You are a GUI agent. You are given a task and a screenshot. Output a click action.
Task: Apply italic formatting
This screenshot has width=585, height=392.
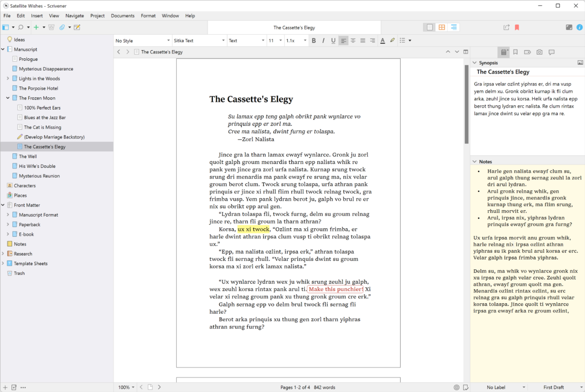click(x=324, y=40)
